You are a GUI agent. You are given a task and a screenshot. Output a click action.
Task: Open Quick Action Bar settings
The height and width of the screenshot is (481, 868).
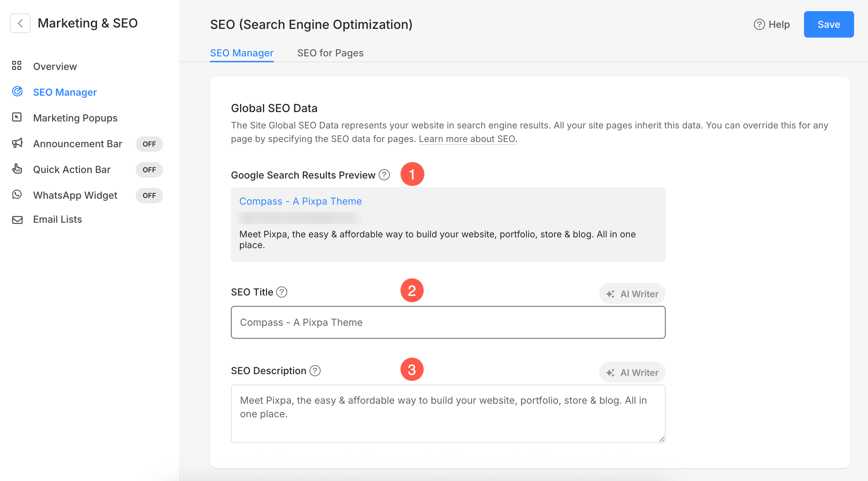click(x=72, y=169)
